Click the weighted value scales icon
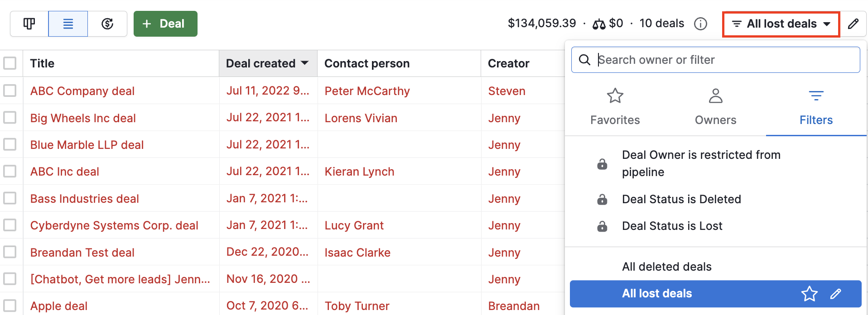Image resolution: width=868 pixels, height=315 pixels. [x=599, y=24]
